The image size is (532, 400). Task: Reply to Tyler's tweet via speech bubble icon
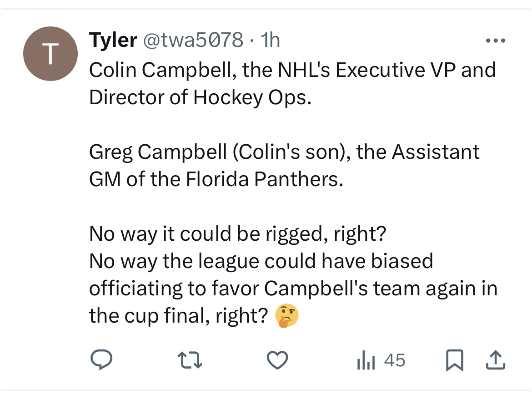[x=101, y=359]
